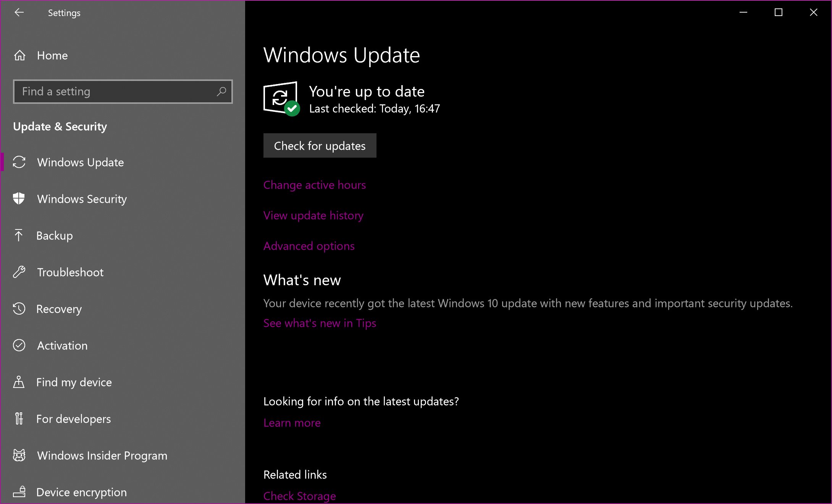Click the You're up to date status text

click(367, 92)
